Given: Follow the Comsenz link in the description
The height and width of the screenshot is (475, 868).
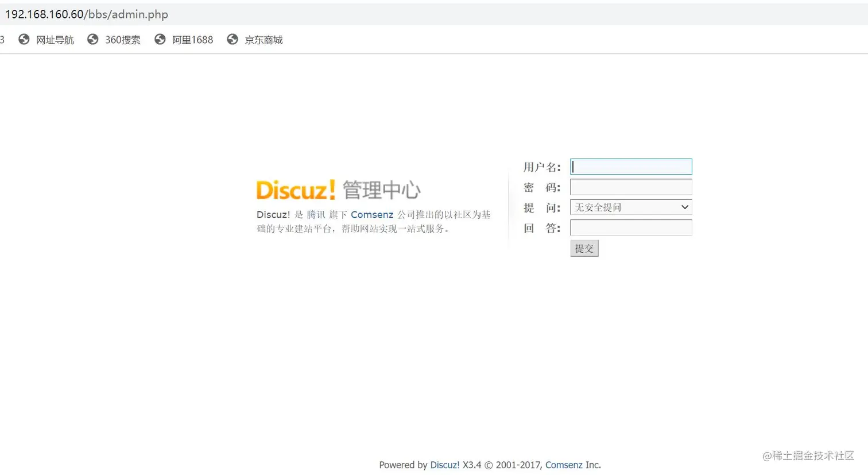Looking at the screenshot, I should [x=372, y=215].
